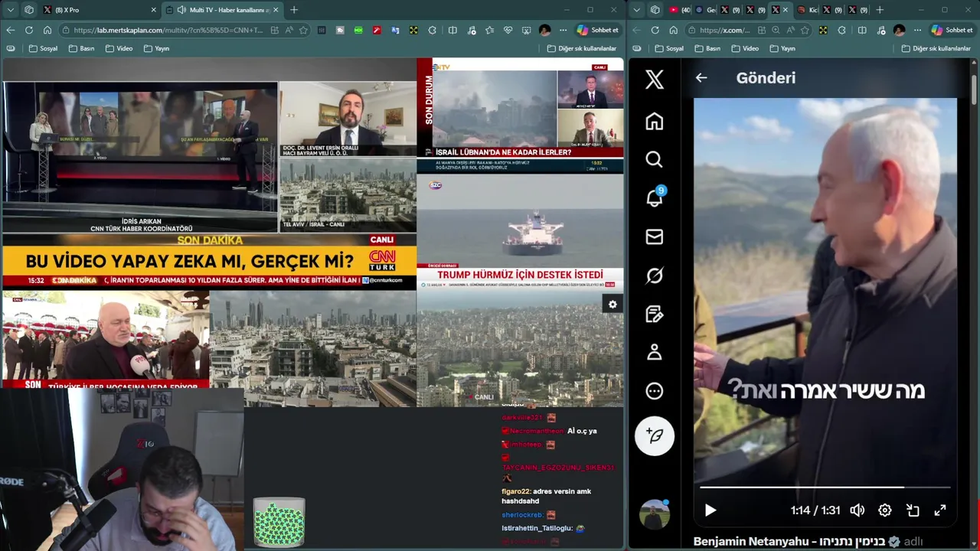The height and width of the screenshot is (551, 980).
Task: Switch to Multi TV tab
Action: click(222, 10)
